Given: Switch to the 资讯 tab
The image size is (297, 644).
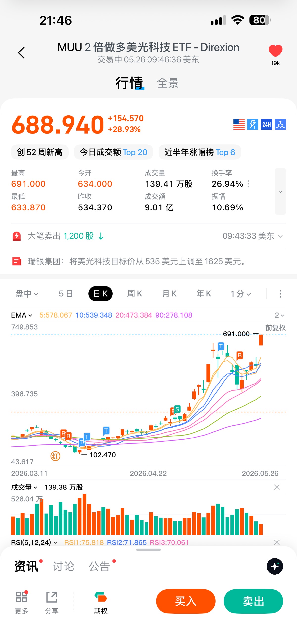Looking at the screenshot, I should pyautogui.click(x=26, y=566).
